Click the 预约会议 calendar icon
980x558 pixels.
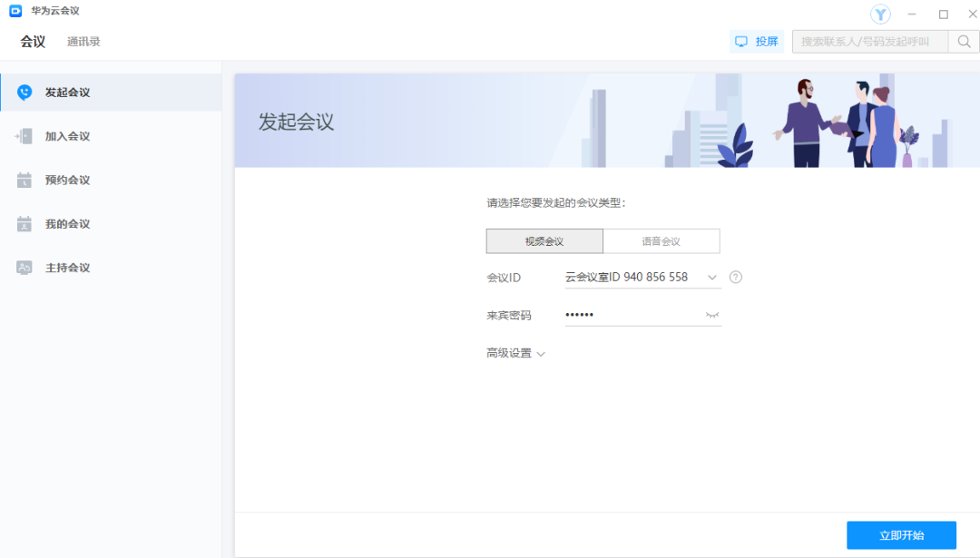click(x=24, y=180)
